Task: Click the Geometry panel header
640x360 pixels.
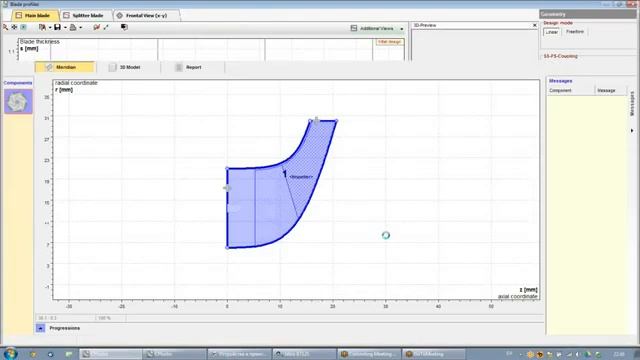Action: click(588, 14)
